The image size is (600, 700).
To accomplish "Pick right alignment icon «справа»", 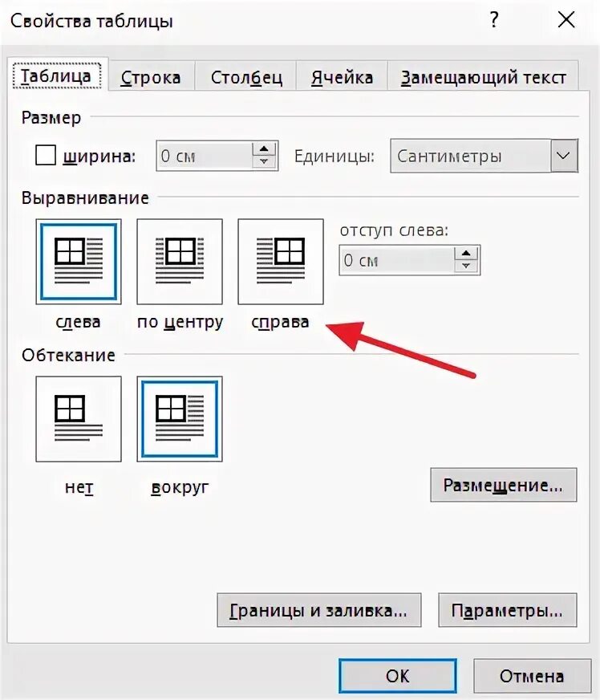I will pos(281,262).
